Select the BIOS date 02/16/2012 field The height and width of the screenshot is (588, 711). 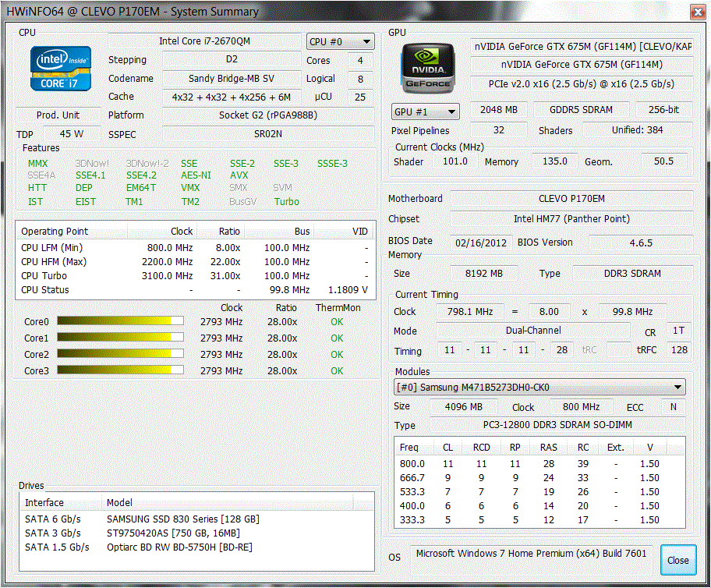click(x=481, y=243)
